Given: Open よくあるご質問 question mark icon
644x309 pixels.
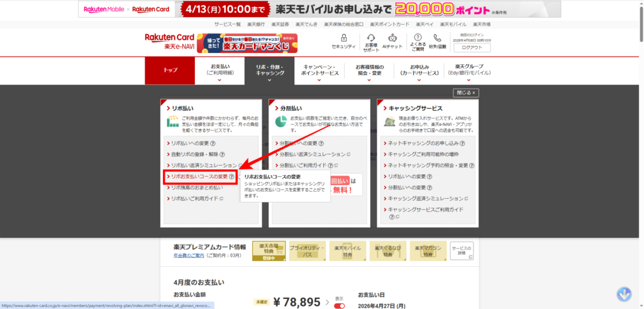Looking at the screenshot, I should (x=418, y=39).
